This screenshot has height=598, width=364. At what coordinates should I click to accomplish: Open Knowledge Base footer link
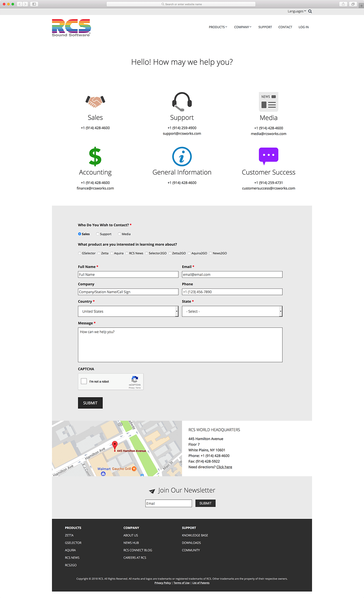pyautogui.click(x=195, y=535)
